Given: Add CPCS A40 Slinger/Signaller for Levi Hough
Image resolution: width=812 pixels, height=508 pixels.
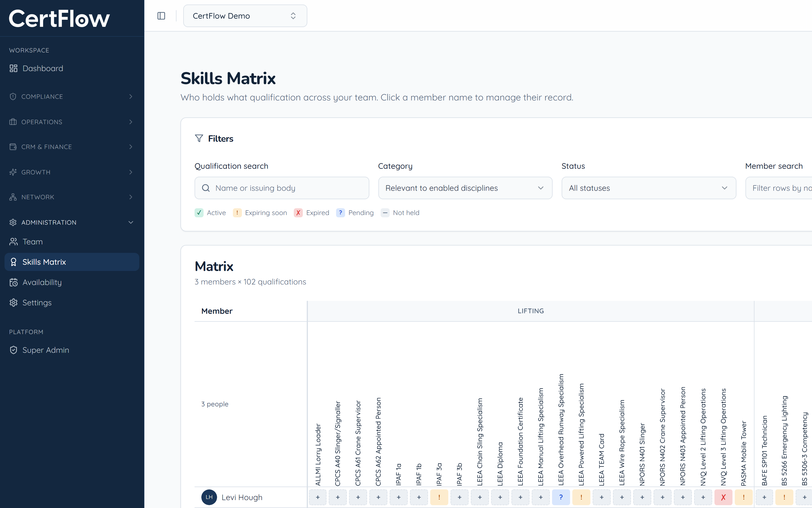Looking at the screenshot, I should pos(338,497).
